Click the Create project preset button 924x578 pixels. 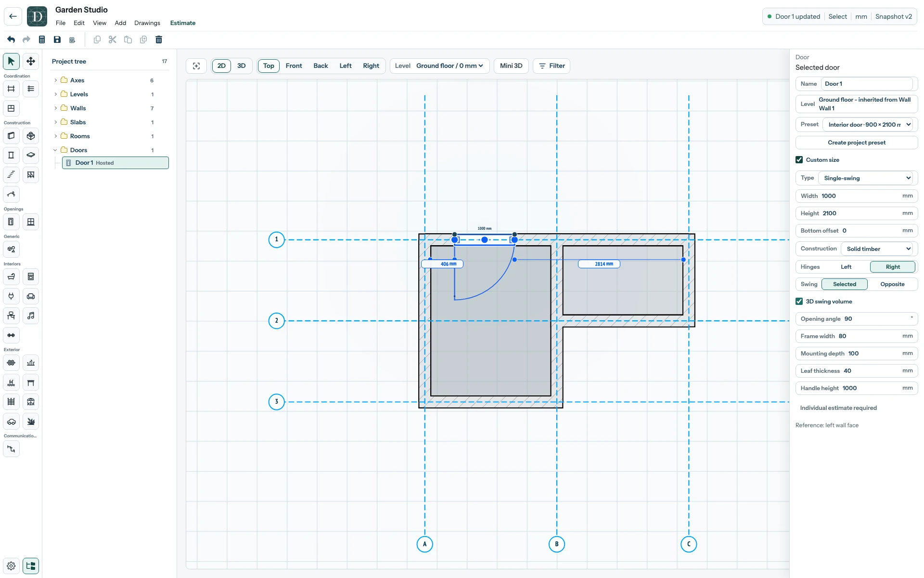click(857, 143)
